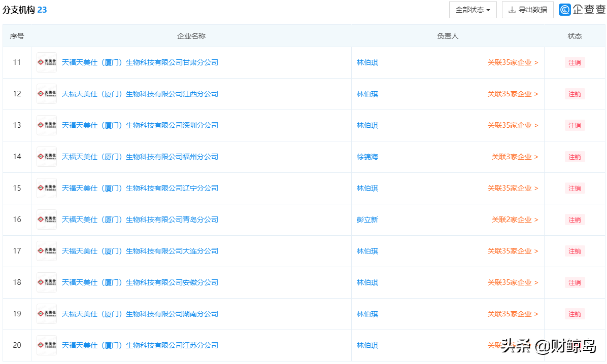Expand the 关联3家企业 link
Image resolution: width=607 pixels, height=364 pixels.
pyautogui.click(x=515, y=157)
